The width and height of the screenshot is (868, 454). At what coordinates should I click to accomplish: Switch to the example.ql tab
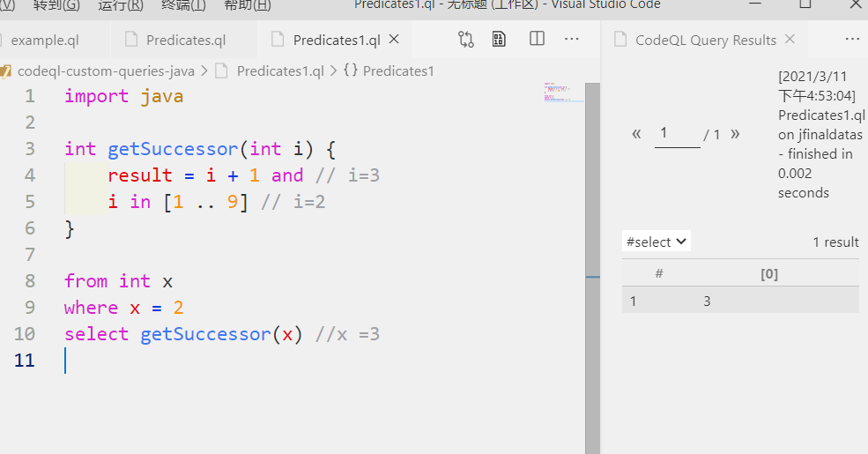46,40
